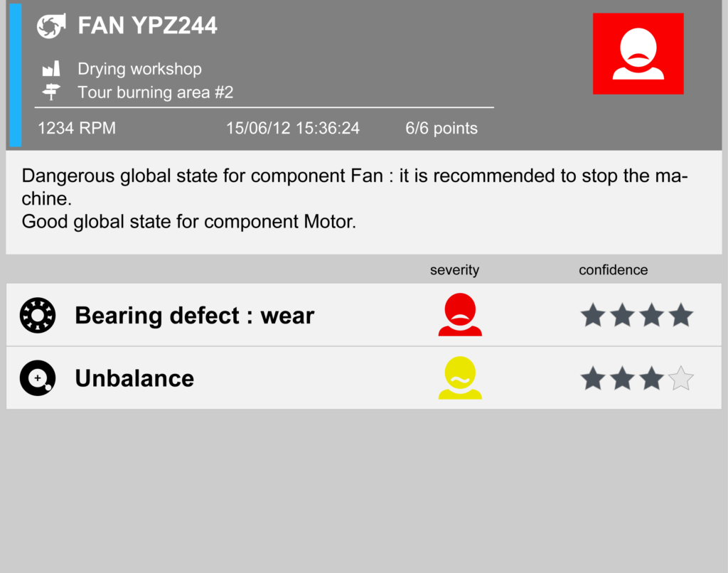Screen dimensions: 728x573
Task: Click the factory icon next to Drying workshop
Action: [51, 69]
